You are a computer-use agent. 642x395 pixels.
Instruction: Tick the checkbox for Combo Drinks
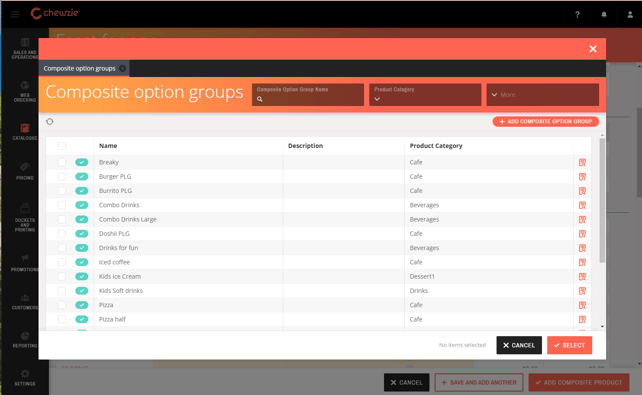(62, 205)
